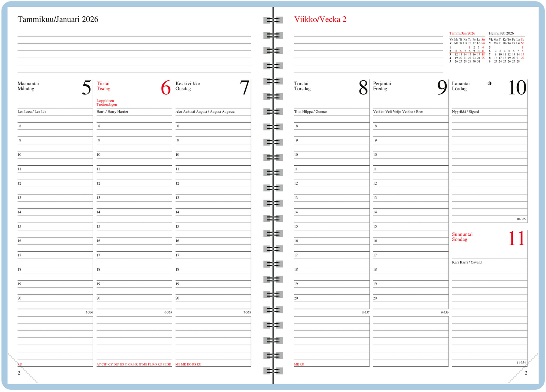The width and height of the screenshot is (546, 392).
Task: Open the Tammi/Jan 2026 mini calendar header
Action: (x=462, y=33)
